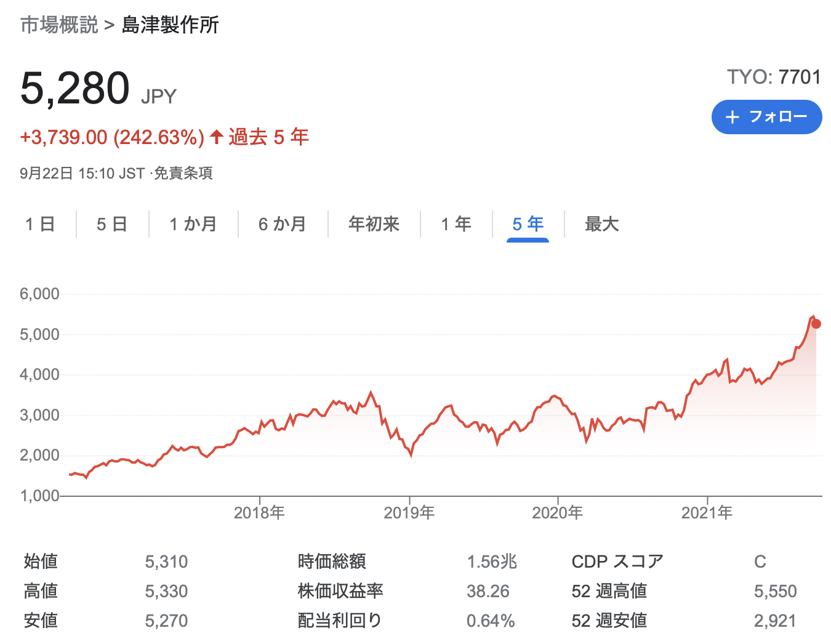Click the +3,739.00 (242.63%) change text
This screenshot has height=644, width=831.
point(112,137)
